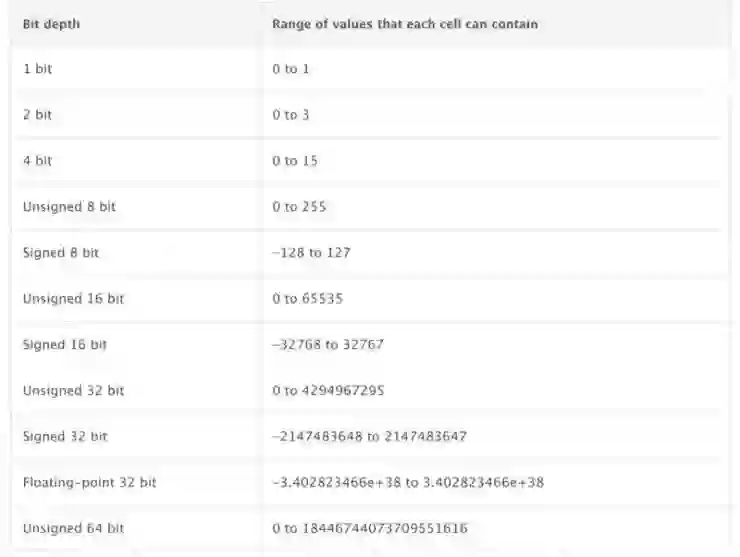This screenshot has width=740, height=557.
Task: Click the "Range of values" column header
Action: click(x=405, y=24)
